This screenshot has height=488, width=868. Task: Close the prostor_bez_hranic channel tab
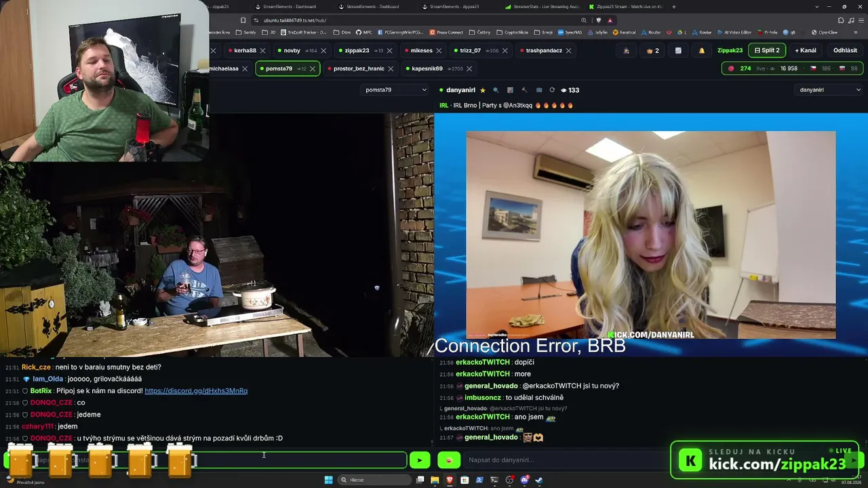391,68
